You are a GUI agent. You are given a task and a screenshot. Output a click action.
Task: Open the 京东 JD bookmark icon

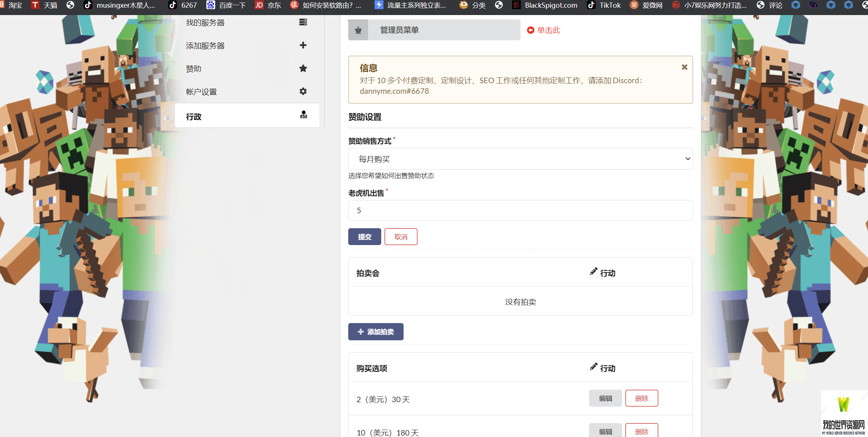click(x=259, y=5)
